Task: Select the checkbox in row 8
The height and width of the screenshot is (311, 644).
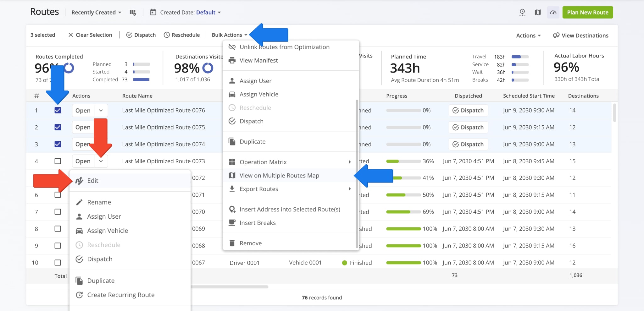Action: [x=58, y=229]
